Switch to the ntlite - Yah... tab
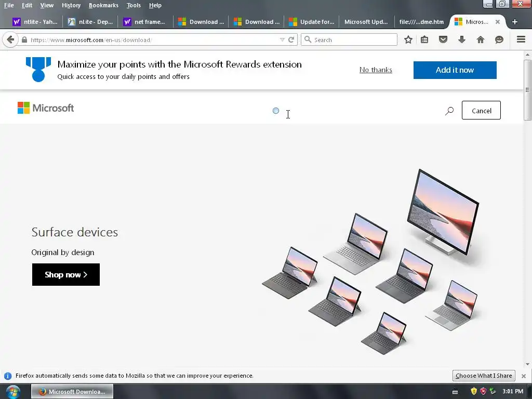 [x=35, y=22]
